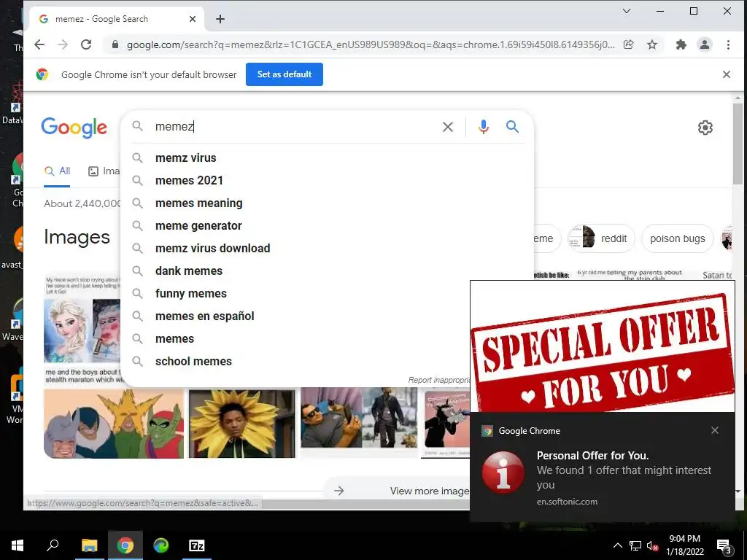
Task: Open the Windows Start menu
Action: pos(18,545)
